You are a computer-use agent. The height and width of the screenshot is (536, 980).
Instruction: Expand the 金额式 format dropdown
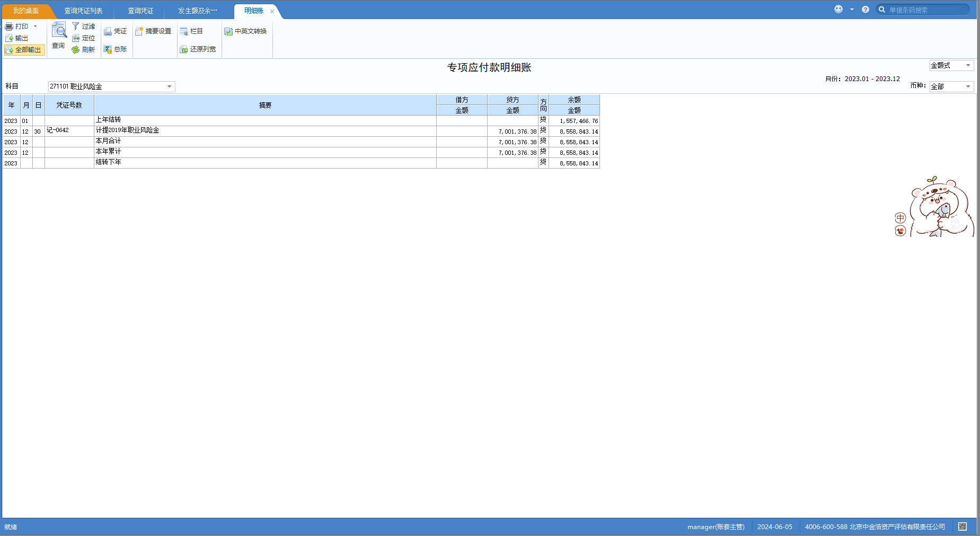click(968, 65)
